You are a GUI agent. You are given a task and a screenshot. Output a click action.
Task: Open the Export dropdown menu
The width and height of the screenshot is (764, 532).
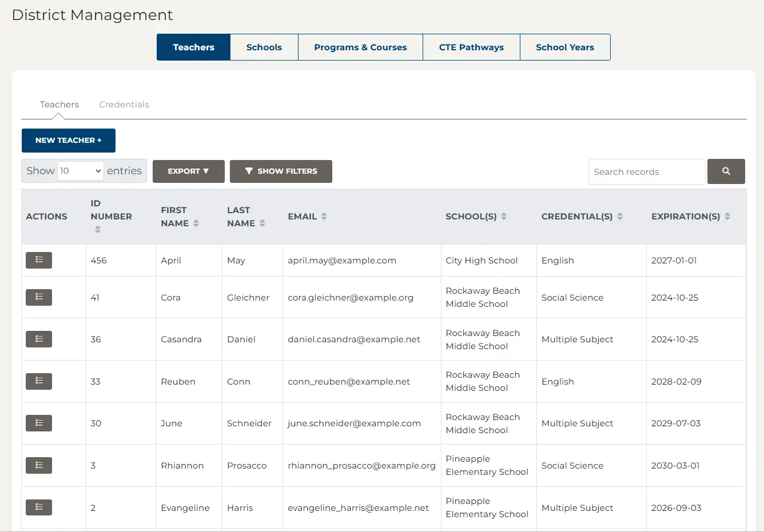[189, 171]
